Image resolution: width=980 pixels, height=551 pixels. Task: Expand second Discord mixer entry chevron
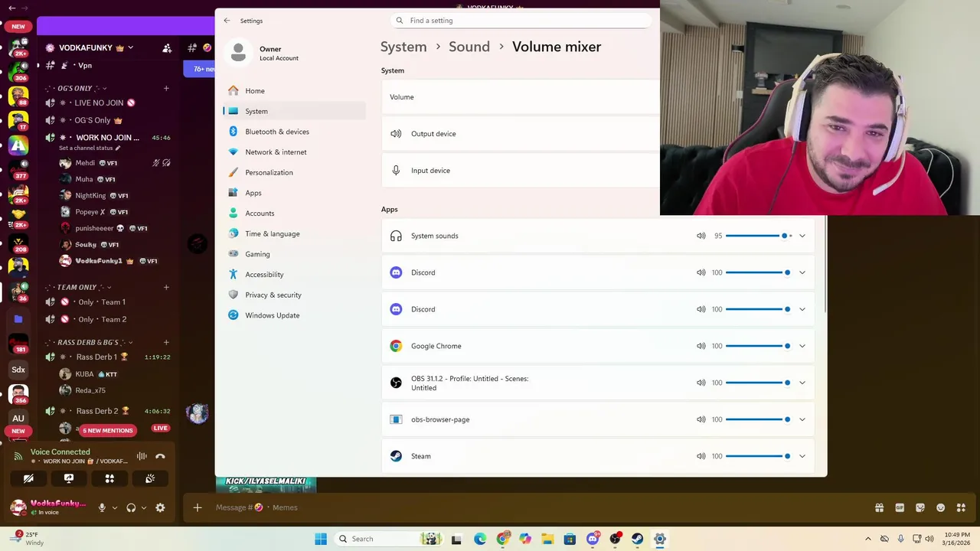[802, 309]
